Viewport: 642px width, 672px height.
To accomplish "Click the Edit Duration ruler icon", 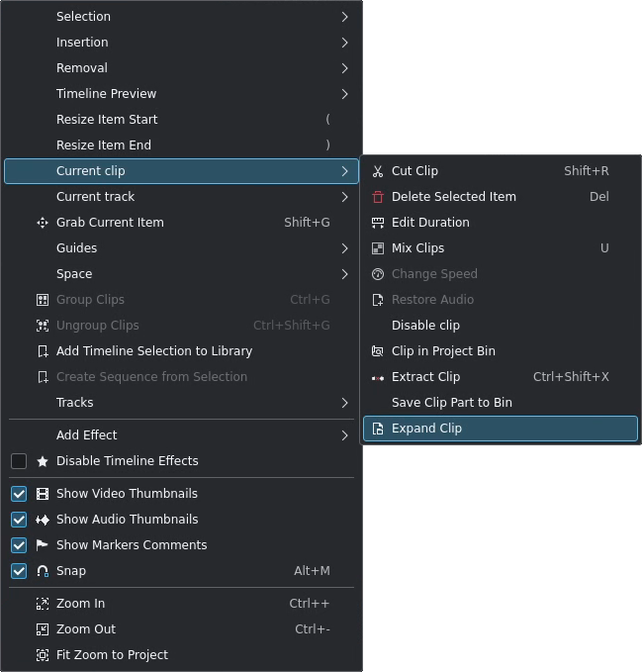I will click(x=377, y=223).
